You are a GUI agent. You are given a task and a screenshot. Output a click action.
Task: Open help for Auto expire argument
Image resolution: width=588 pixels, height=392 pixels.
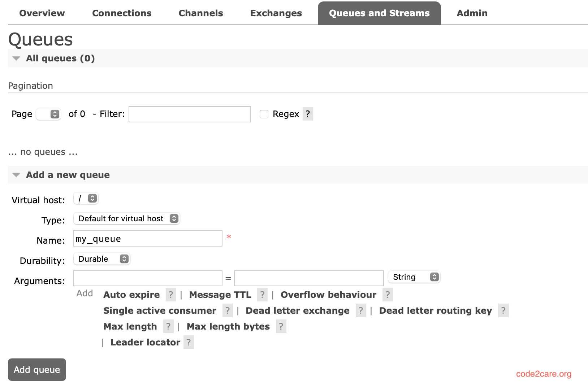171,295
